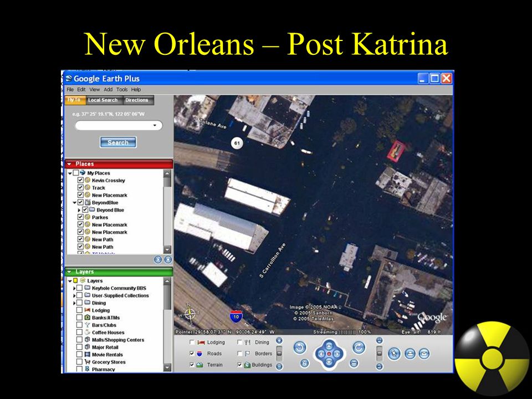Rotate the view counter-clockwise
The height and width of the screenshot is (399, 532).
[x=300, y=347]
